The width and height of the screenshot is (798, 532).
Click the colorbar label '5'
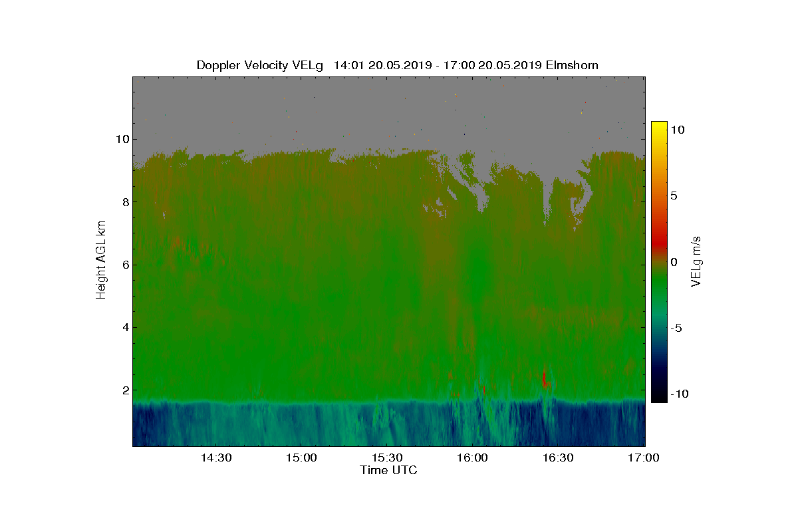coord(674,196)
